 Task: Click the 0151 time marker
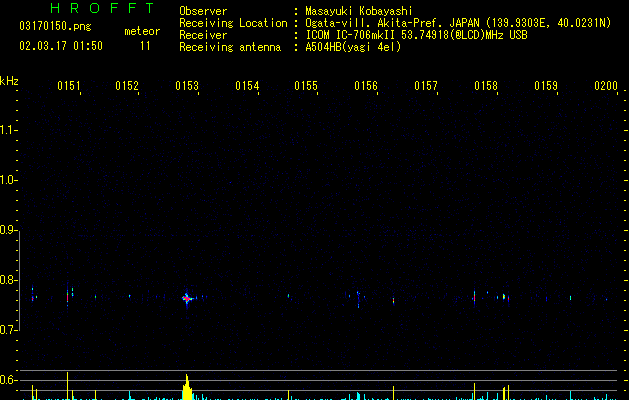pyautogui.click(x=69, y=86)
